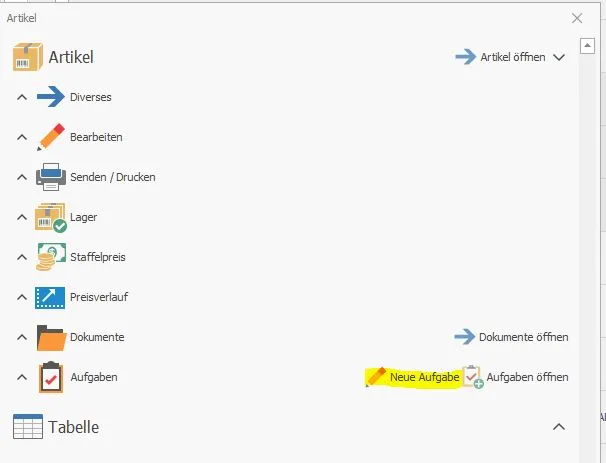This screenshot has height=463, width=606.
Task: Click the orange Dokumente folder icon
Action: (x=51, y=338)
